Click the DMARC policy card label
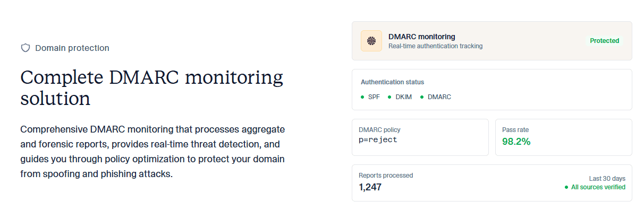 tap(379, 130)
